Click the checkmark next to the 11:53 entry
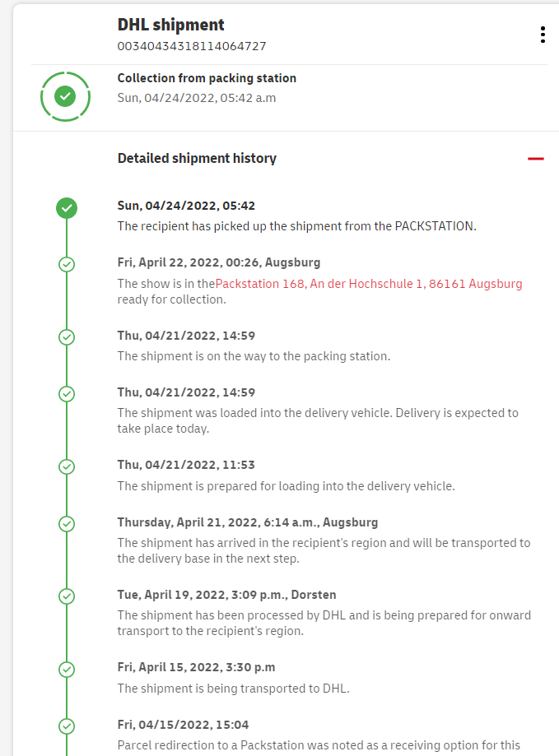 click(68, 466)
